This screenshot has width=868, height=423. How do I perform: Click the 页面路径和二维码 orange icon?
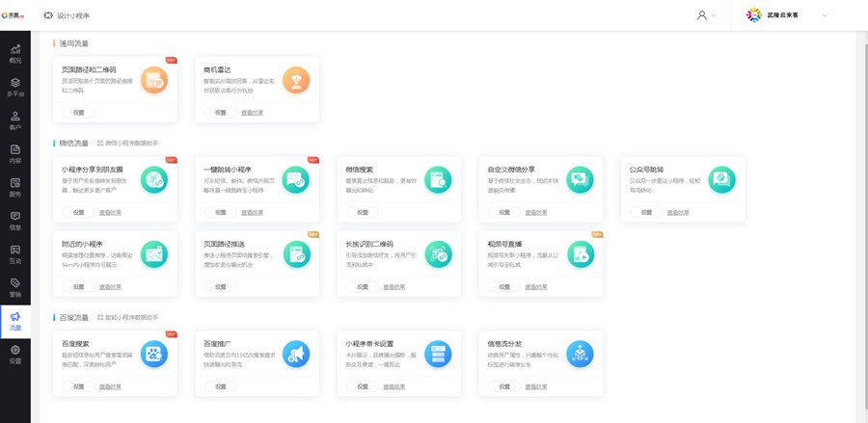(x=154, y=80)
